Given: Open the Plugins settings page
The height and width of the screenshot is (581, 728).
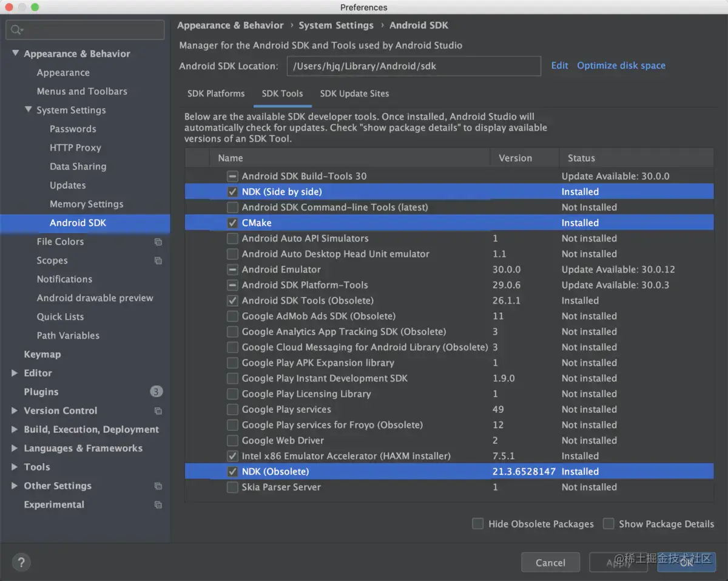Looking at the screenshot, I should (x=41, y=392).
